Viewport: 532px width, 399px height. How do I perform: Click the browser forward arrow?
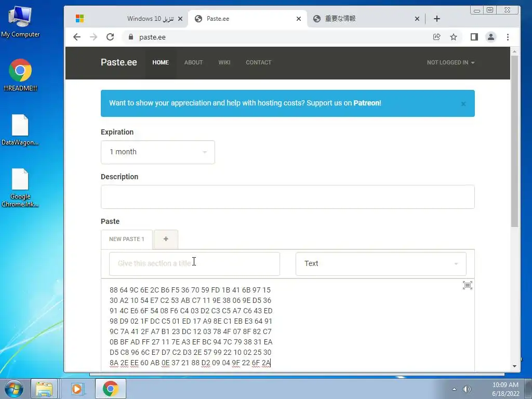(x=94, y=37)
